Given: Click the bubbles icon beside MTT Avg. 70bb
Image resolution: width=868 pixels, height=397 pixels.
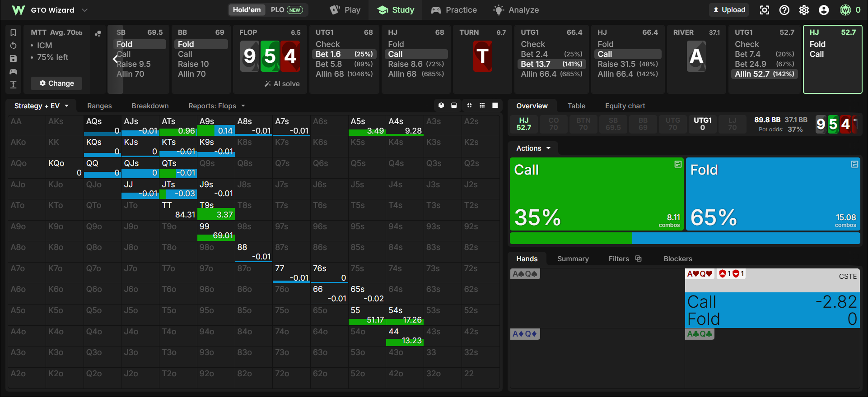Looking at the screenshot, I should click(x=98, y=33).
